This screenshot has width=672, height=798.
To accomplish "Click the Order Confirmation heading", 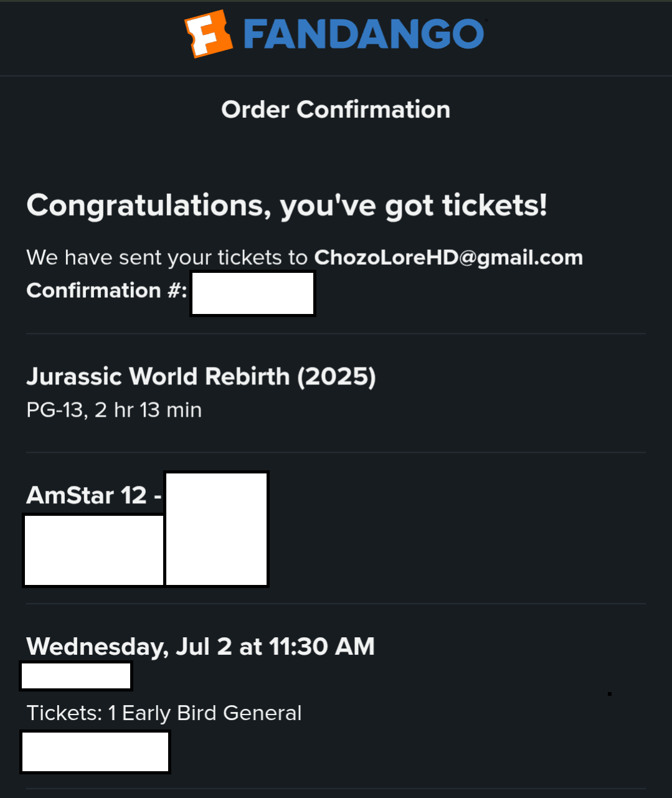I will click(336, 110).
